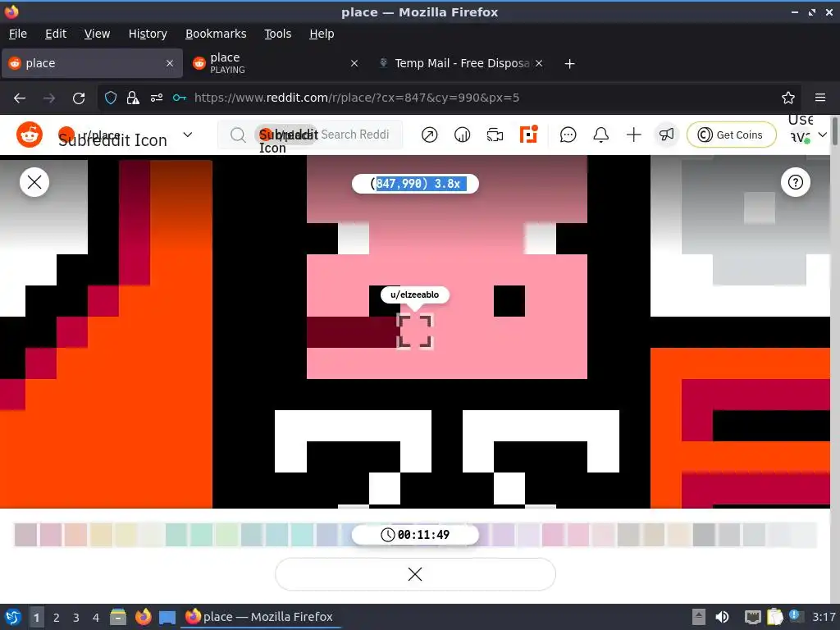Pick the faded brown-tan palette swatch

point(654,535)
